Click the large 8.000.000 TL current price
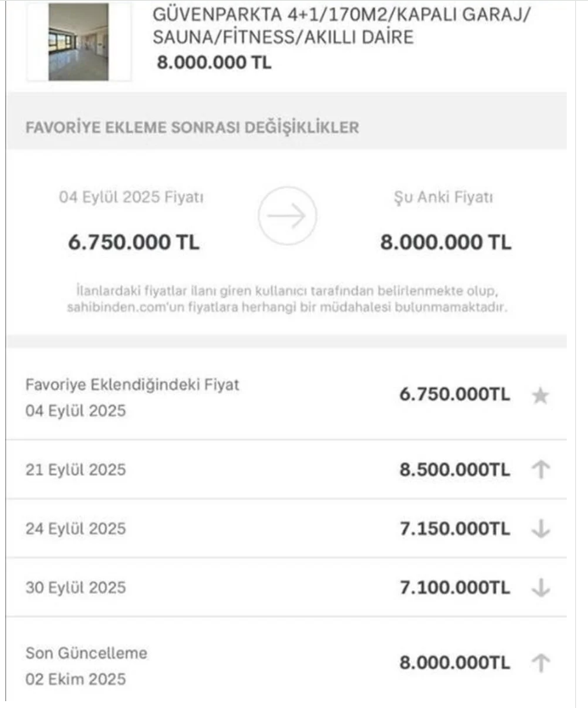Image resolution: width=588 pixels, height=708 pixels. (x=446, y=242)
